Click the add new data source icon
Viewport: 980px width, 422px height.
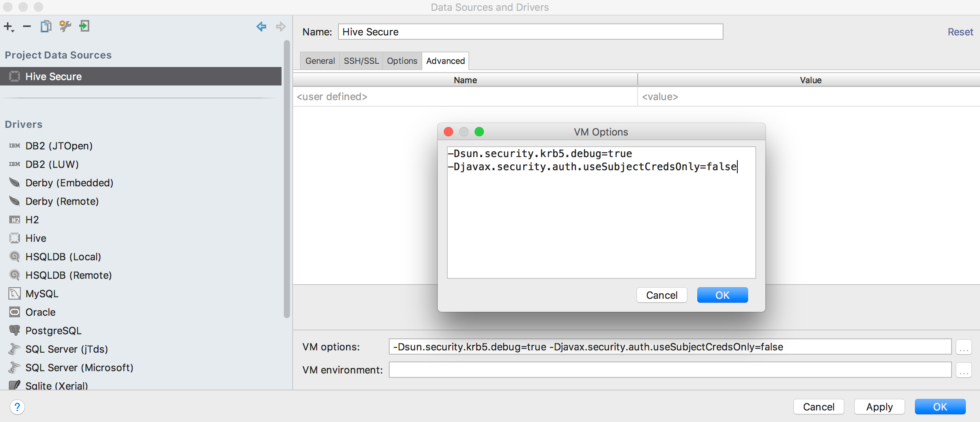pyautogui.click(x=9, y=26)
